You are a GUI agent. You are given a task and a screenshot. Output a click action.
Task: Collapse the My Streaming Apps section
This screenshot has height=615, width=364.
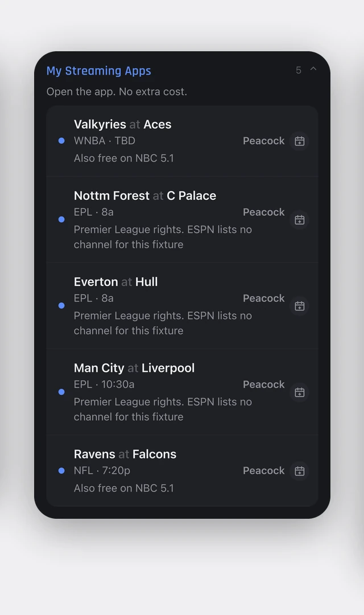point(313,69)
